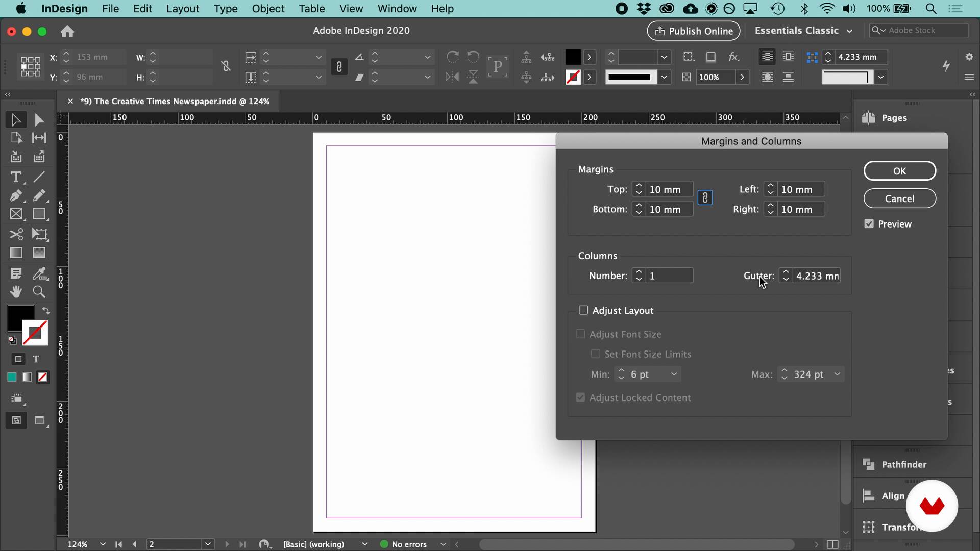This screenshot has width=980, height=551.
Task: Open the Object menu
Action: point(268,9)
